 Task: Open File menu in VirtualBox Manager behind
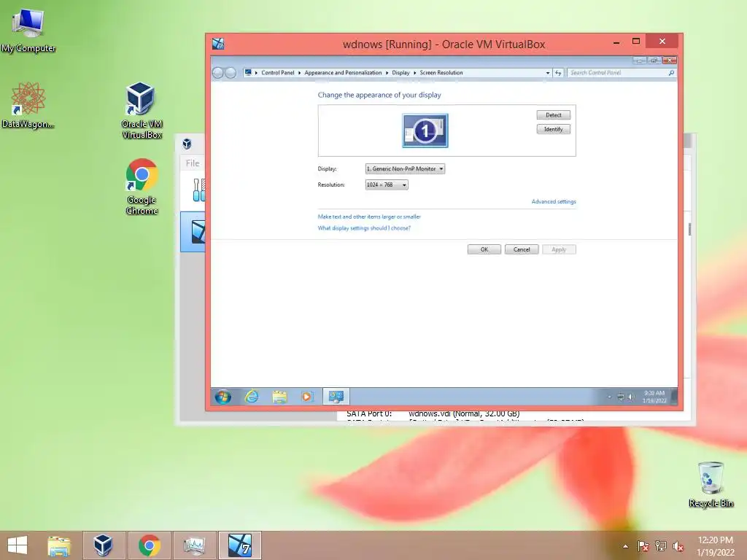tap(193, 163)
